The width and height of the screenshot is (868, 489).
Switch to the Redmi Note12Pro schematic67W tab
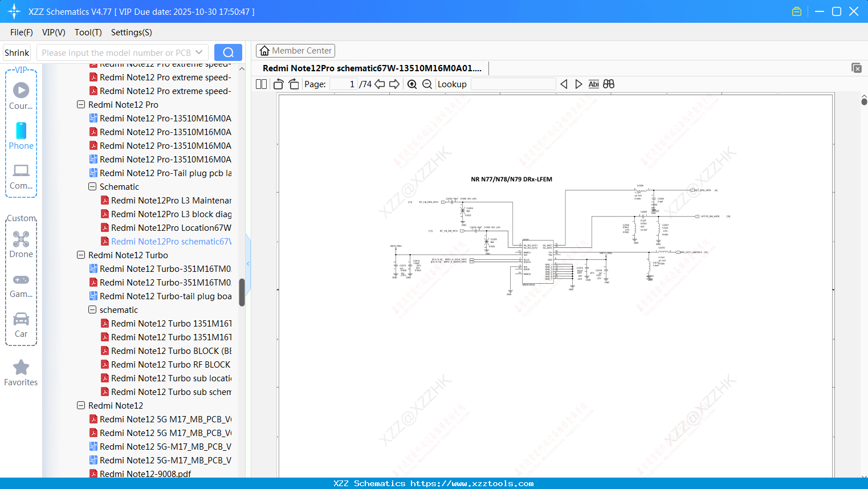coord(373,68)
